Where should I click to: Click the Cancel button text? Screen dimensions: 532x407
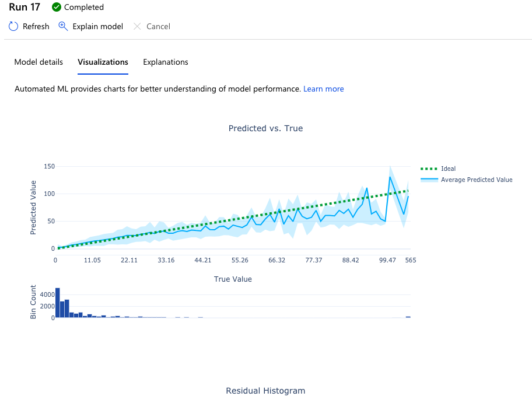click(158, 26)
